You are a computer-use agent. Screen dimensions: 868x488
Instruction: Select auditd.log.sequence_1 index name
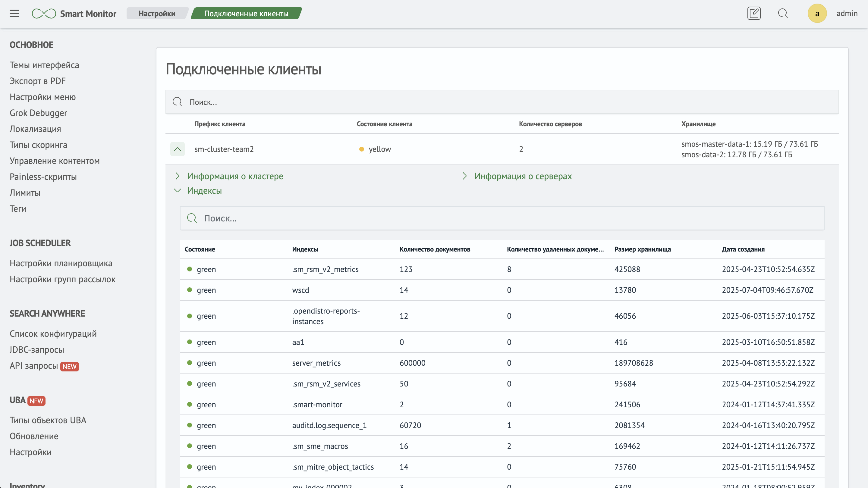pyautogui.click(x=329, y=425)
